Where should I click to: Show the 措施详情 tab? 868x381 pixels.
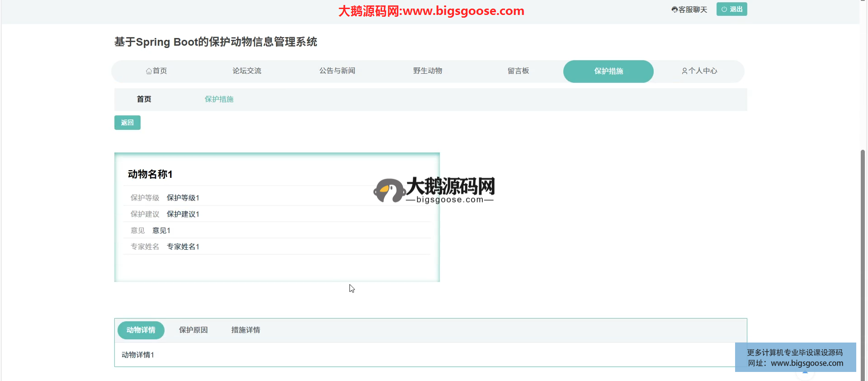pos(245,330)
